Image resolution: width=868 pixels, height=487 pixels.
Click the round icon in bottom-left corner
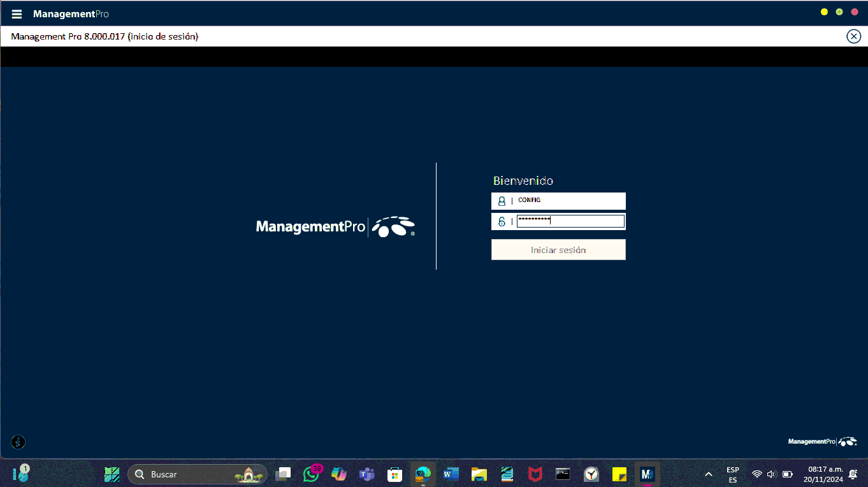pos(18,442)
